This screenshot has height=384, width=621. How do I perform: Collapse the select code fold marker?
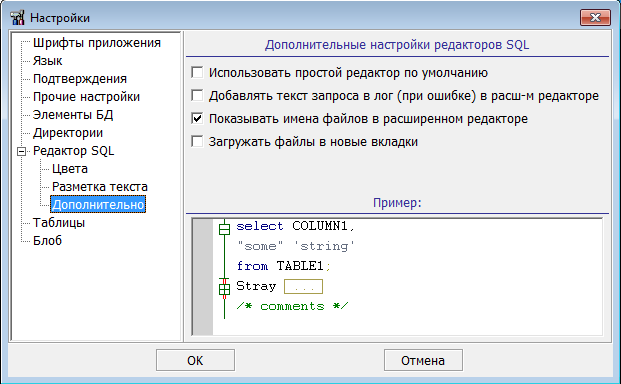tap(224, 229)
